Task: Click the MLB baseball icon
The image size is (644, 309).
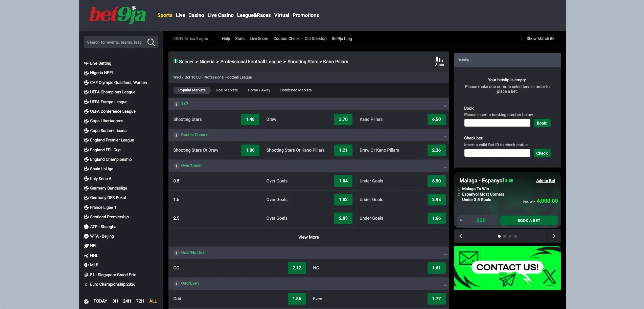Action: pos(86,265)
